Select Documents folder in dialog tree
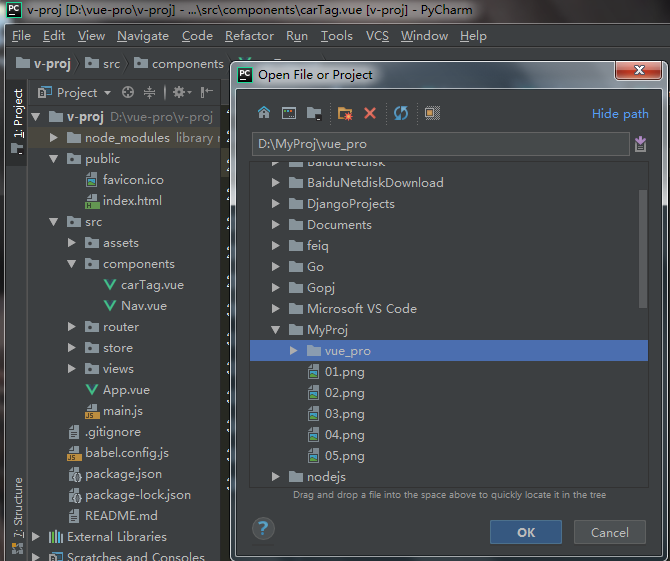 click(339, 225)
